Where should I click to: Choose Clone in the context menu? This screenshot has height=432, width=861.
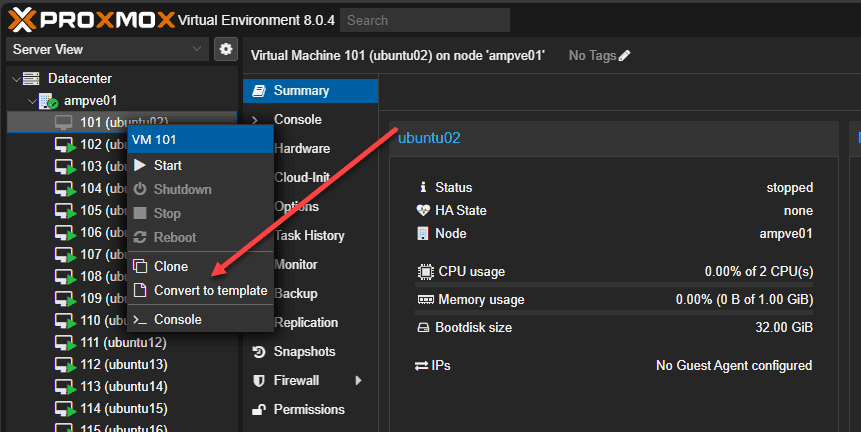[200, 266]
